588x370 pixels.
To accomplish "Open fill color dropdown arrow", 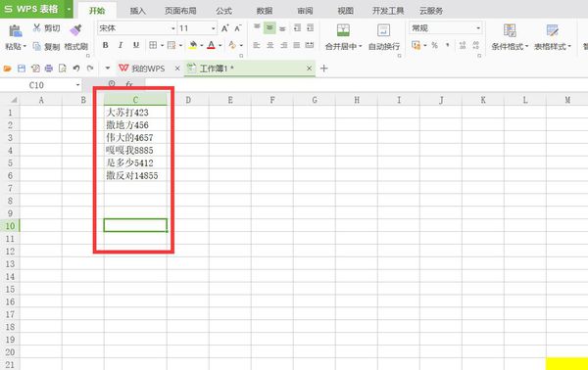I will pos(202,46).
